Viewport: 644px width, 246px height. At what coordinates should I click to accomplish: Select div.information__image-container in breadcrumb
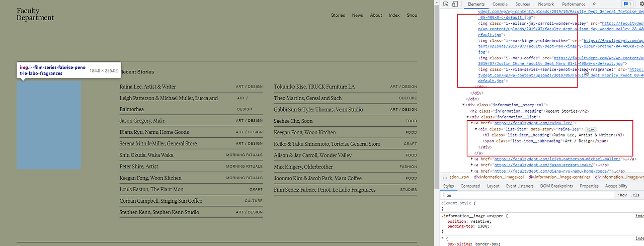[559, 177]
